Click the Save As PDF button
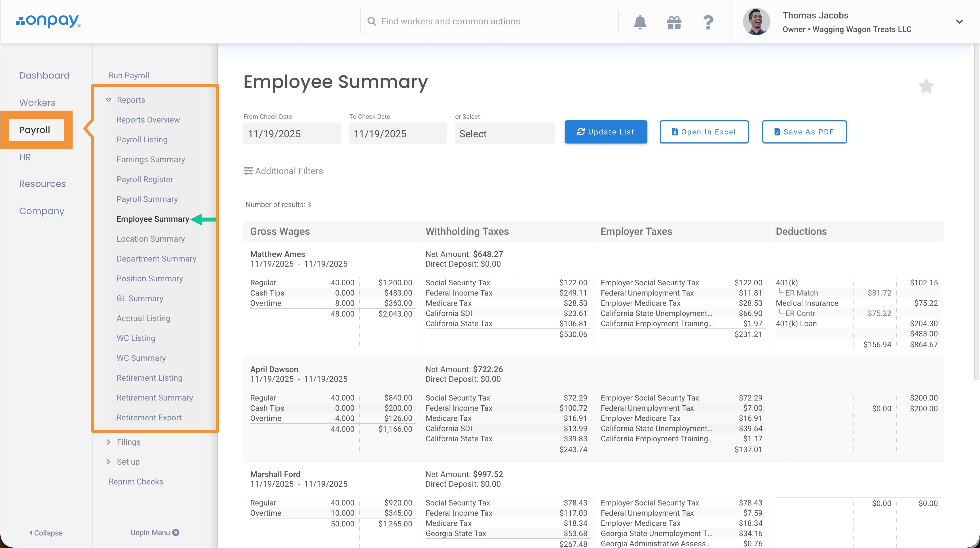The height and width of the screenshot is (548, 980). pyautogui.click(x=804, y=132)
